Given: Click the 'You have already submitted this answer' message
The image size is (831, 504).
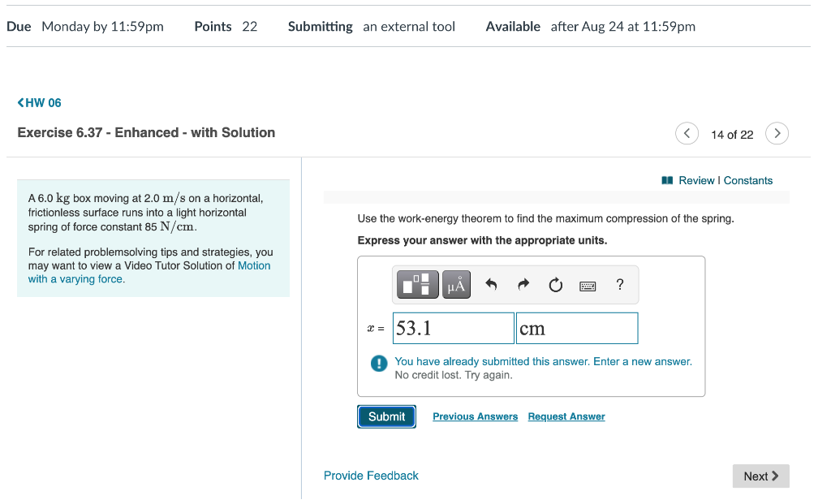Looking at the screenshot, I should (x=543, y=361).
